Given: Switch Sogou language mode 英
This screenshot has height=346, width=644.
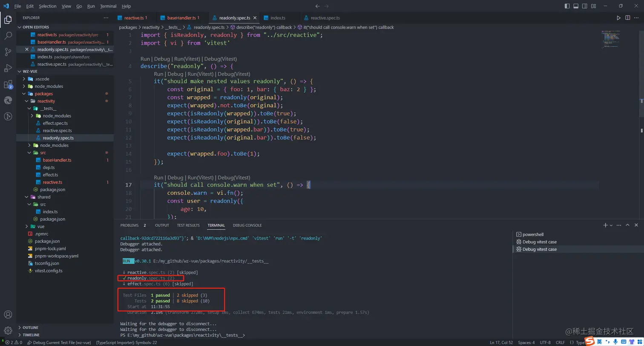Looking at the screenshot, I should point(599,342).
